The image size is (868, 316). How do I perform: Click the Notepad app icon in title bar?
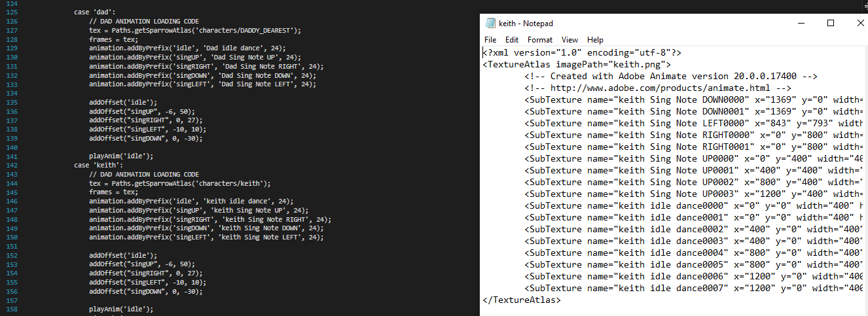[x=490, y=23]
